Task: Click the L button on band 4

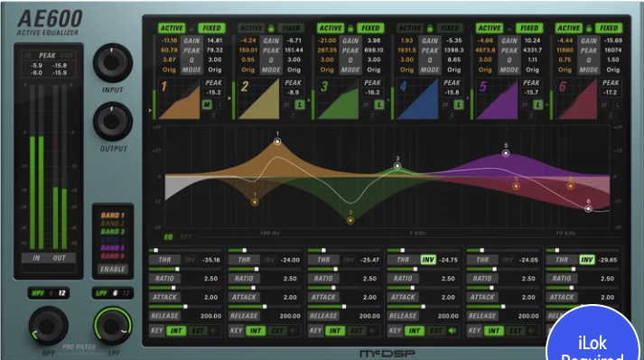Action: tap(458, 105)
